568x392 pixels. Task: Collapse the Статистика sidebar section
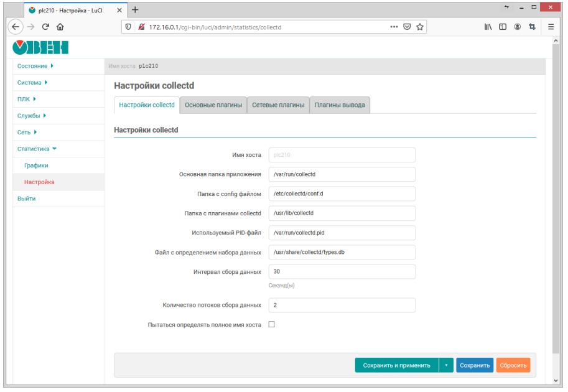37,149
